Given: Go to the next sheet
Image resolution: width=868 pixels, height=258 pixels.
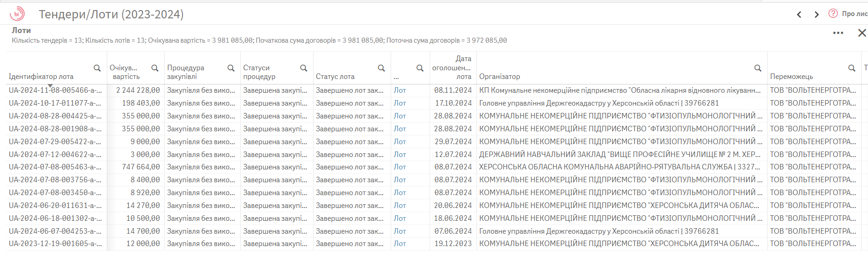Looking at the screenshot, I should (817, 15).
